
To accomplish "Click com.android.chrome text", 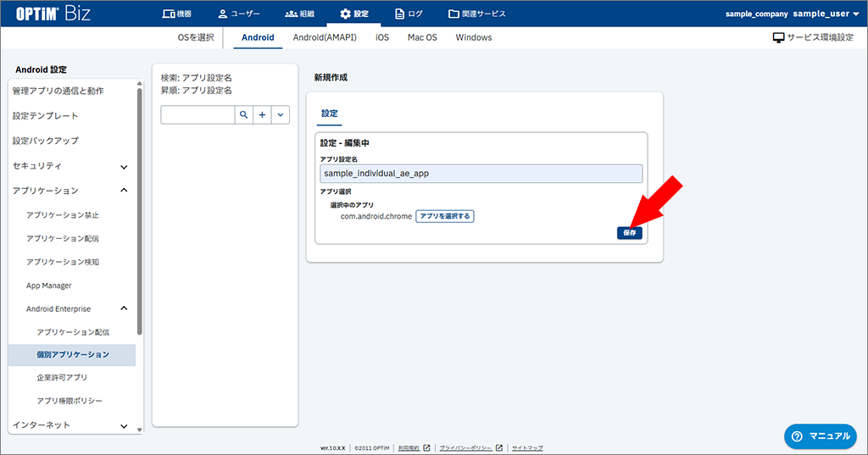I will 376,216.
